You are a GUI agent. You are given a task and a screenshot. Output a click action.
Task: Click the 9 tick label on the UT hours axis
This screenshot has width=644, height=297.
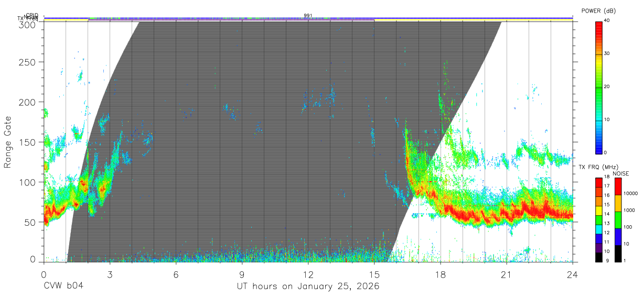tap(242, 274)
